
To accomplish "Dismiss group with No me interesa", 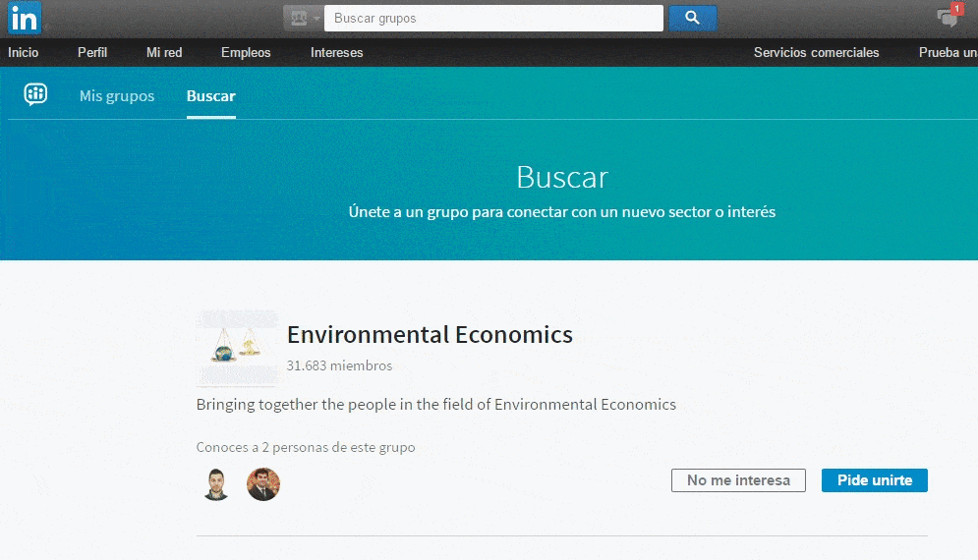I will (738, 480).
